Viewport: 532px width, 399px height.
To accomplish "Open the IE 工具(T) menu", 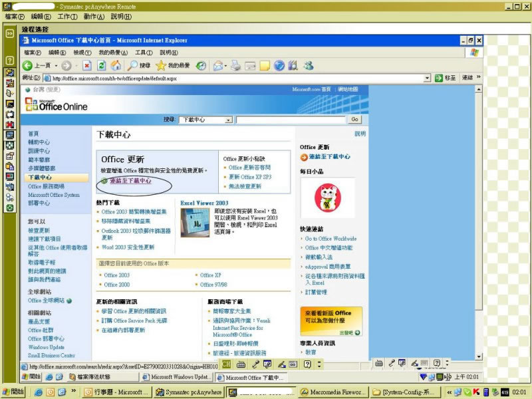I will pos(144,53).
